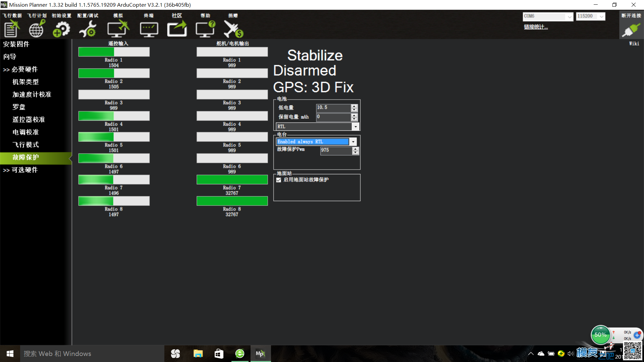Viewport: 644px width, 362px height.
Task: Select 机架类型 frame type
Action: click(25, 82)
